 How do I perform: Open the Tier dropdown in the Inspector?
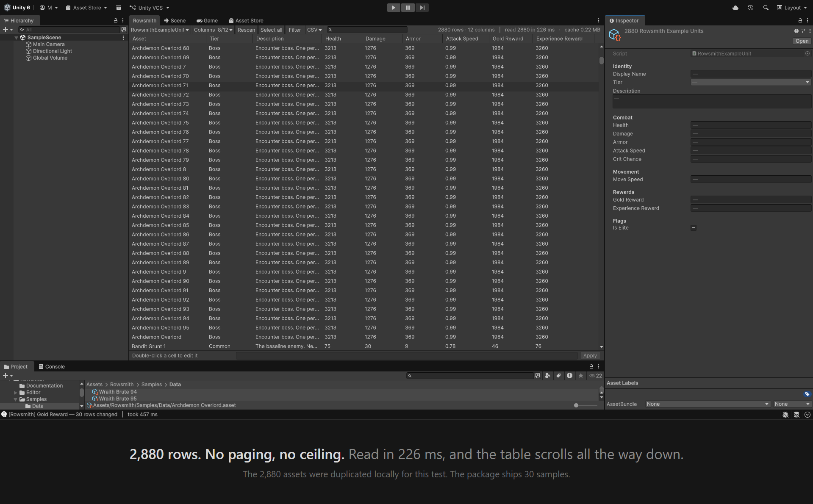coord(751,82)
